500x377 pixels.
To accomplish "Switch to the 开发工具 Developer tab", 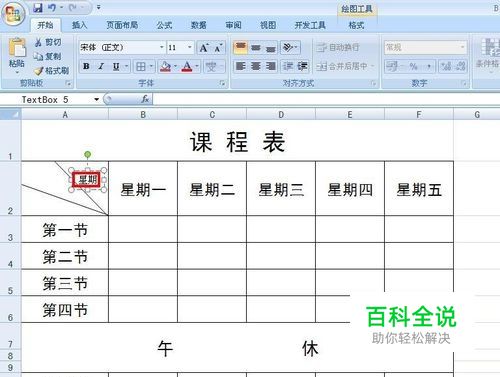I will point(310,25).
